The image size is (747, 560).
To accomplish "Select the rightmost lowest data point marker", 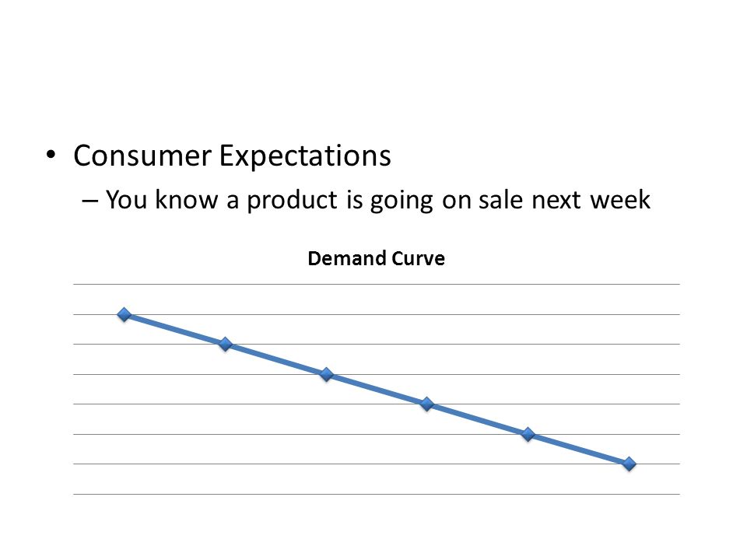I will coord(629,464).
